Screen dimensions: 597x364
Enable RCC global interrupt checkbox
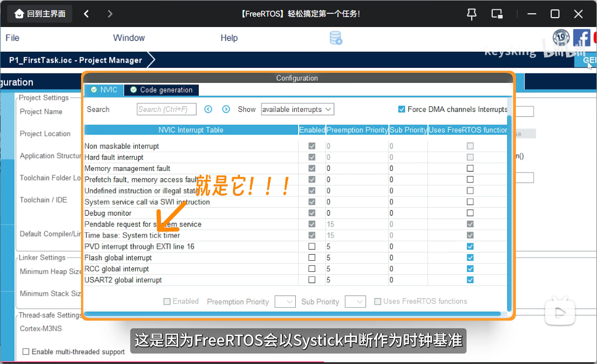(x=312, y=269)
